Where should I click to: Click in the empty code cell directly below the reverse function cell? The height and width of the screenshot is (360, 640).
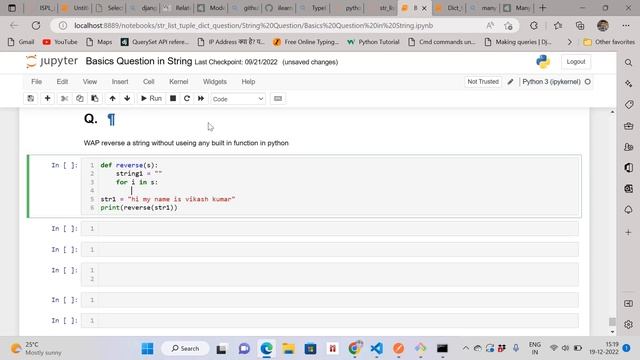point(330,229)
